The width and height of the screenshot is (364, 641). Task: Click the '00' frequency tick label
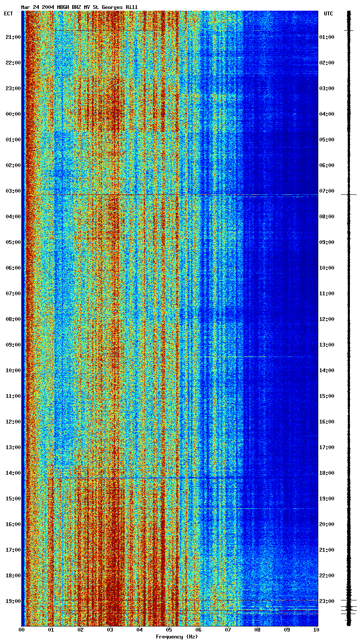click(22, 630)
